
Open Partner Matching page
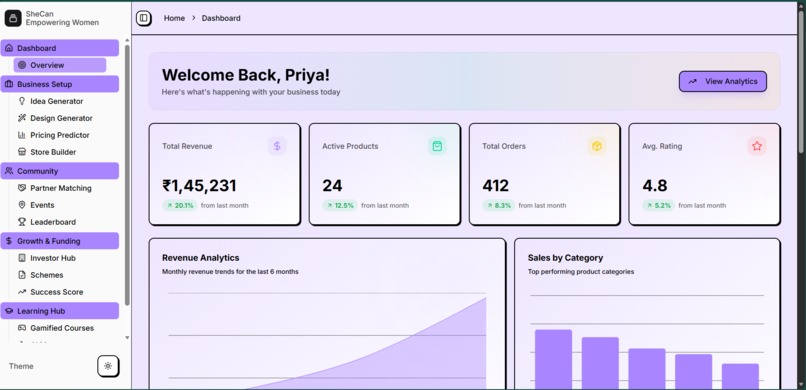pyautogui.click(x=60, y=188)
